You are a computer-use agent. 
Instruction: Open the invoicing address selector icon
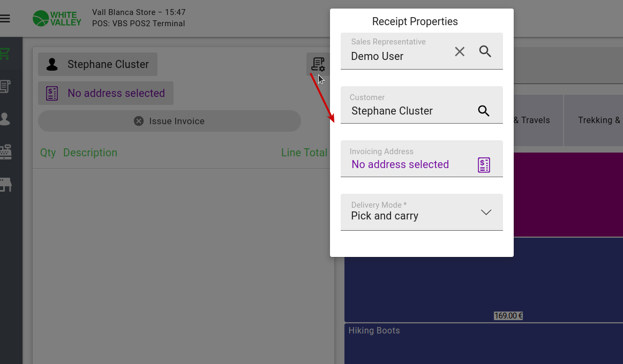click(x=484, y=165)
